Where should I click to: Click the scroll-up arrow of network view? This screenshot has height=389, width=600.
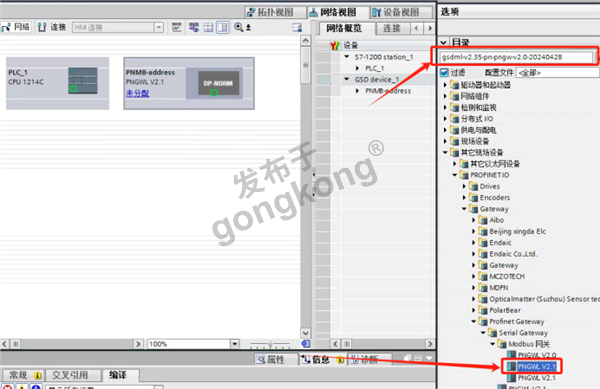tap(305, 41)
